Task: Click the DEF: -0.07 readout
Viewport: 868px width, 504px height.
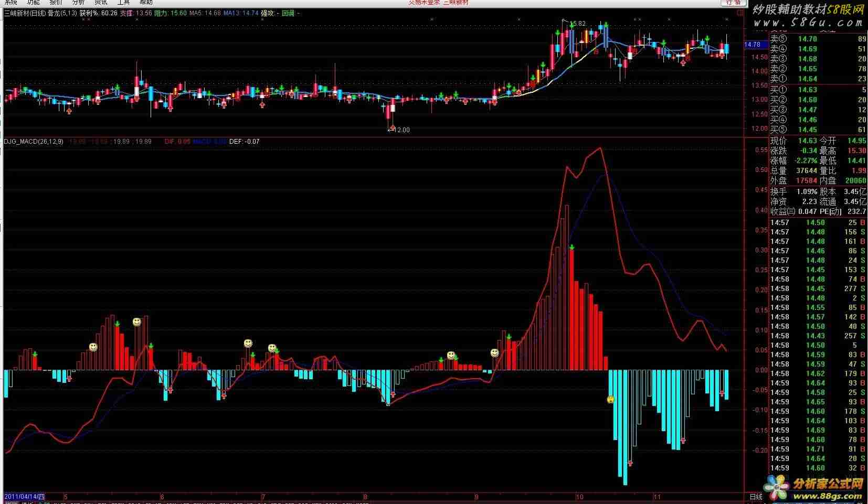Action: tap(245, 142)
